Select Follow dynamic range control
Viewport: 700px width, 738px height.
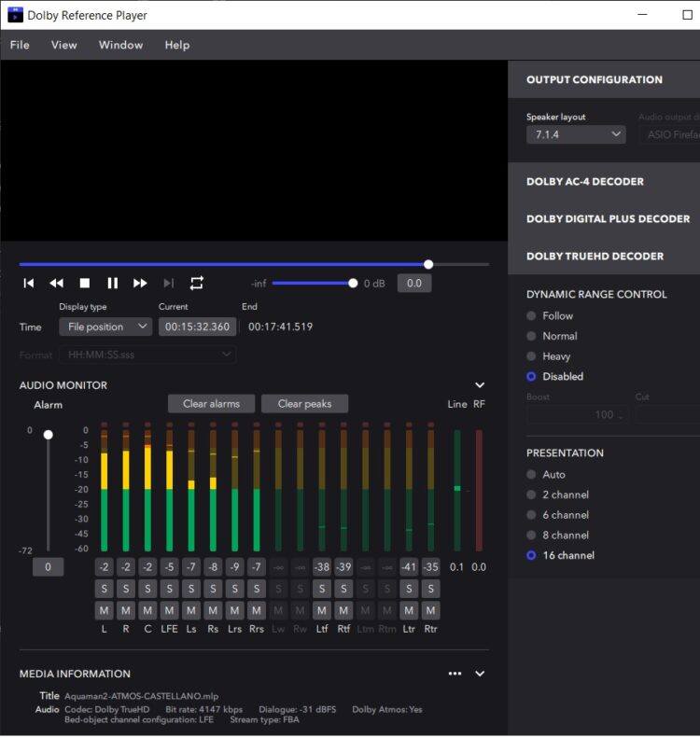coord(532,316)
